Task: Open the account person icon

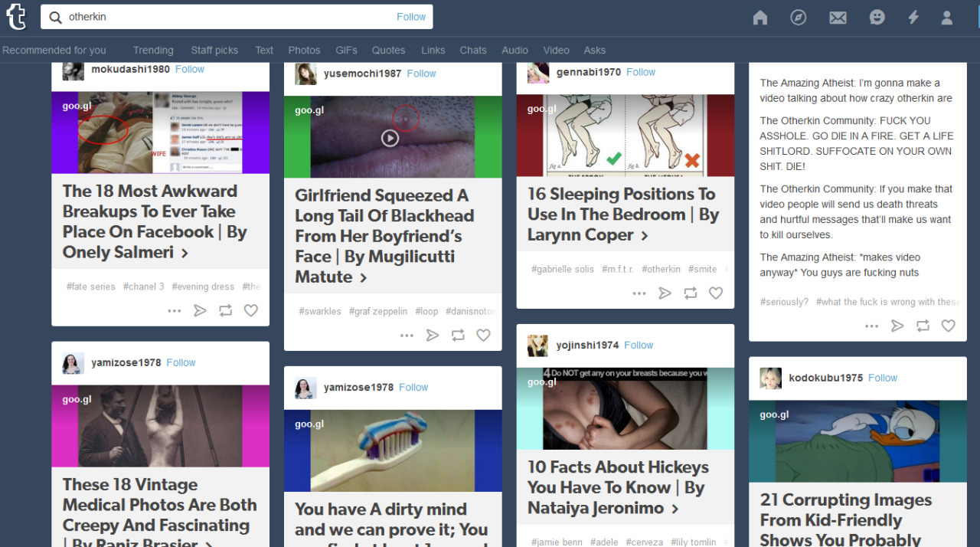Action: click(x=947, y=18)
